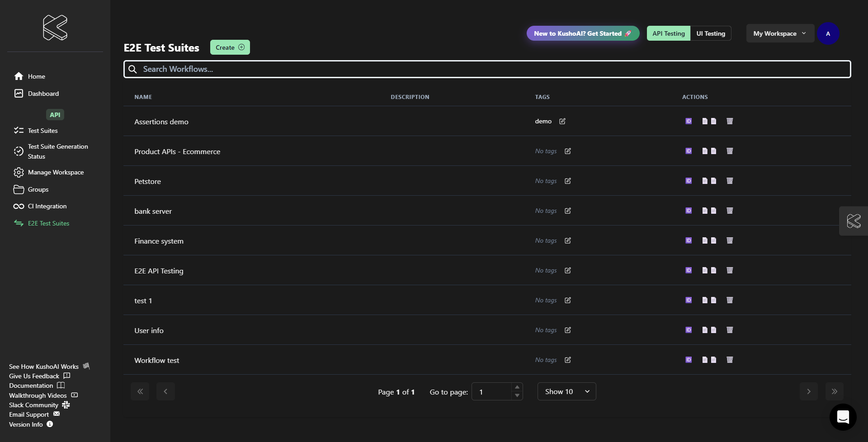Click the duplicate pages icon for bank server
This screenshot has height=442, width=868.
point(709,211)
